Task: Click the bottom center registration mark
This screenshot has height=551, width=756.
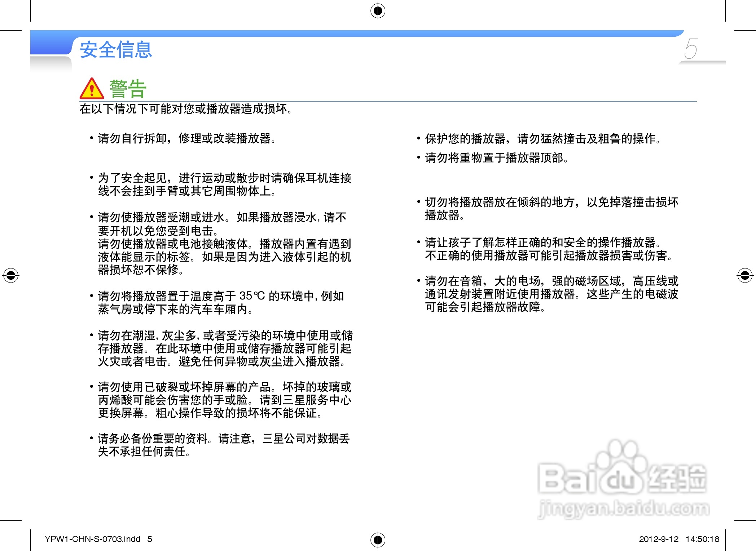Action: click(x=378, y=539)
